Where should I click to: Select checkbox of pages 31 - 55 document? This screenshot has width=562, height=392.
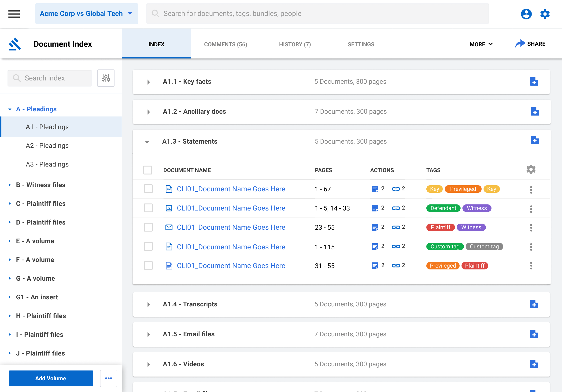point(148,265)
